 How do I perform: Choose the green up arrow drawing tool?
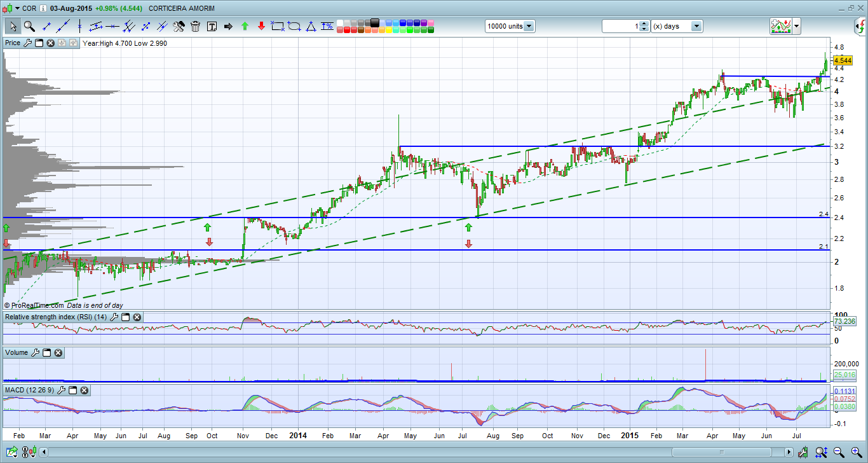pyautogui.click(x=245, y=26)
